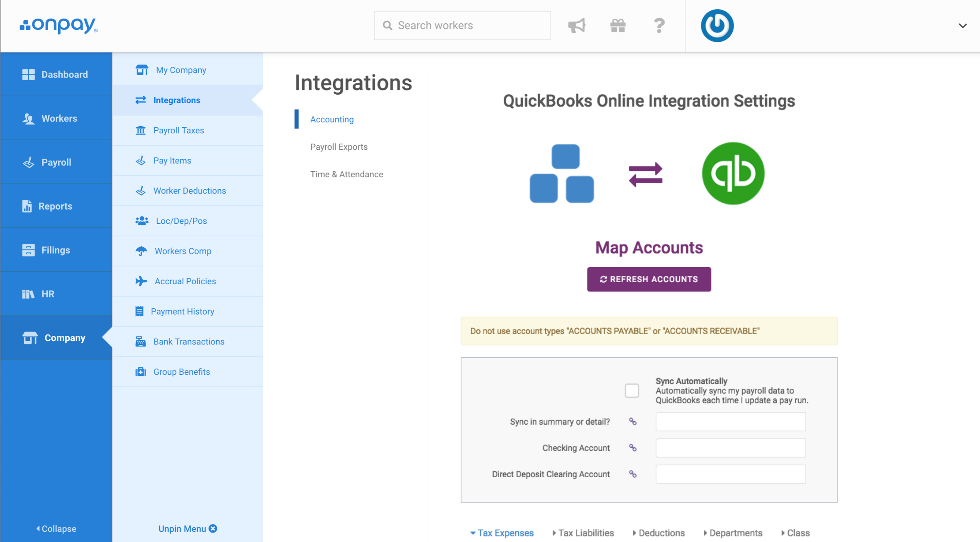Viewport: 980px width, 542px height.
Task: Open Reports in main menu
Action: [56, 206]
